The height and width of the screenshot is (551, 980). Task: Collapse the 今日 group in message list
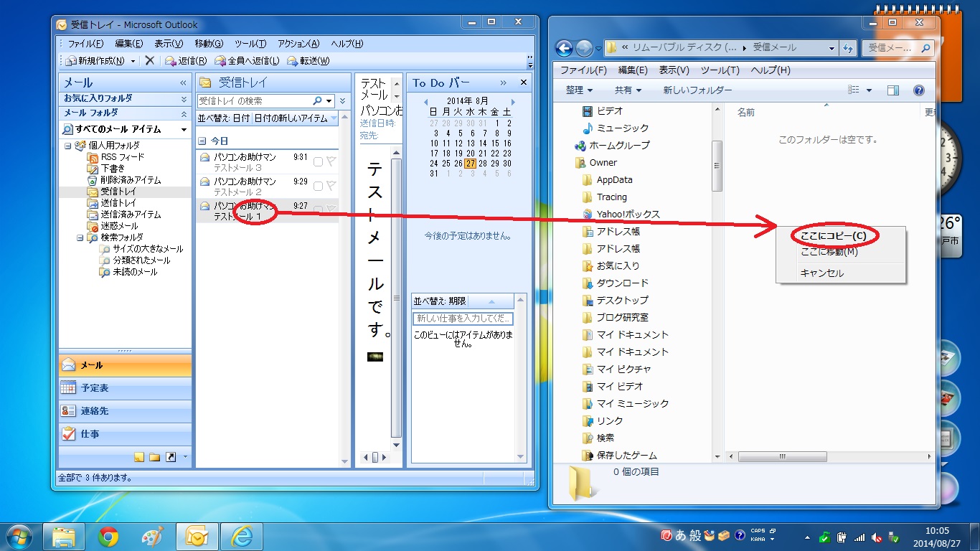pyautogui.click(x=202, y=141)
